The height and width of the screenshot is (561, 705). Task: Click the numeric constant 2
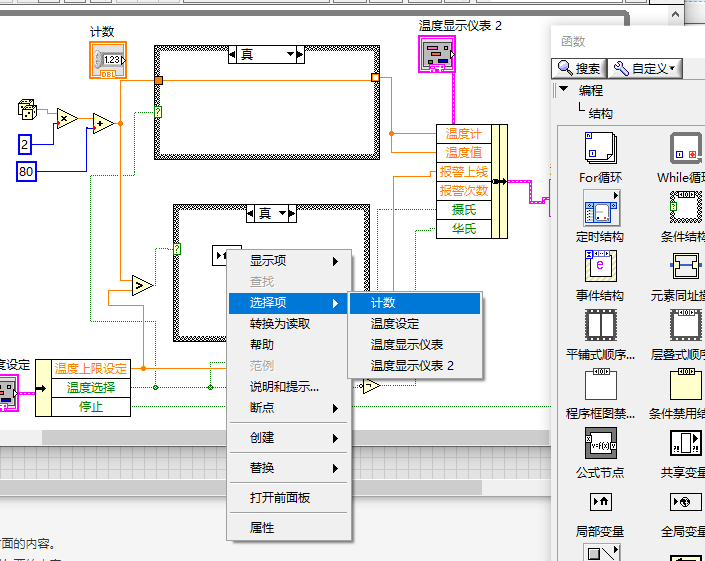click(x=25, y=145)
